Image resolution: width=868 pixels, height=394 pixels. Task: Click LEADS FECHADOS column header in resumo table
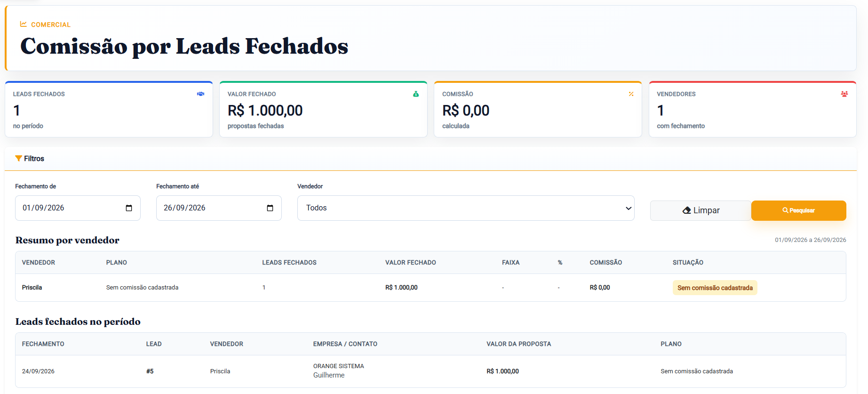coord(289,263)
